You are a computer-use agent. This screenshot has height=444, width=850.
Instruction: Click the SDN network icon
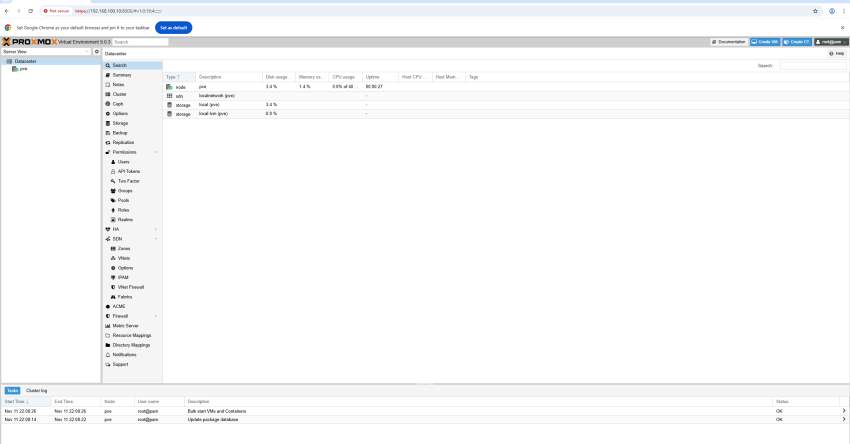(108, 239)
